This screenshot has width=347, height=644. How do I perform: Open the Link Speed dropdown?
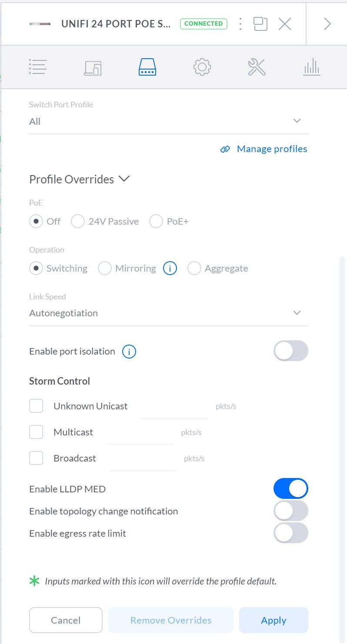(168, 313)
